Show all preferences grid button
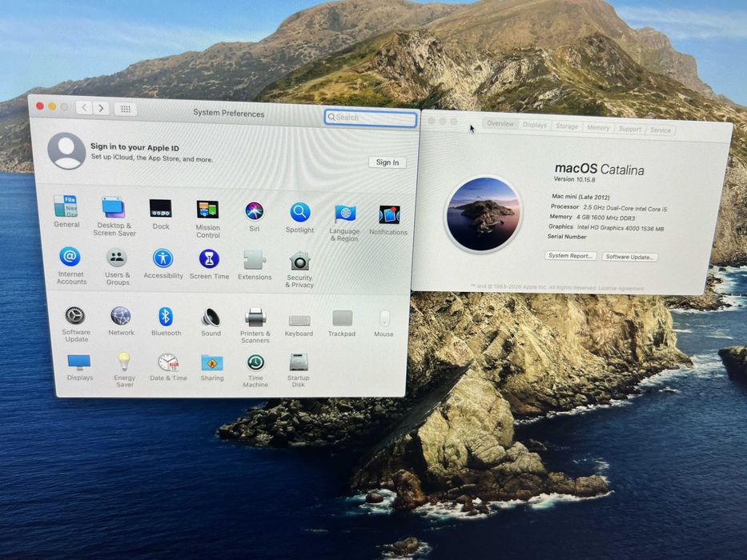This screenshot has height=560, width=747. pos(125,109)
